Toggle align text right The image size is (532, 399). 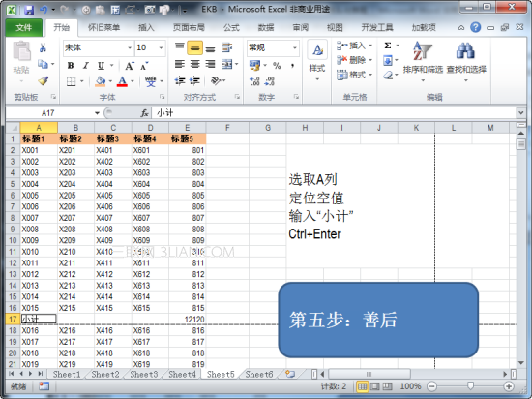click(x=210, y=64)
